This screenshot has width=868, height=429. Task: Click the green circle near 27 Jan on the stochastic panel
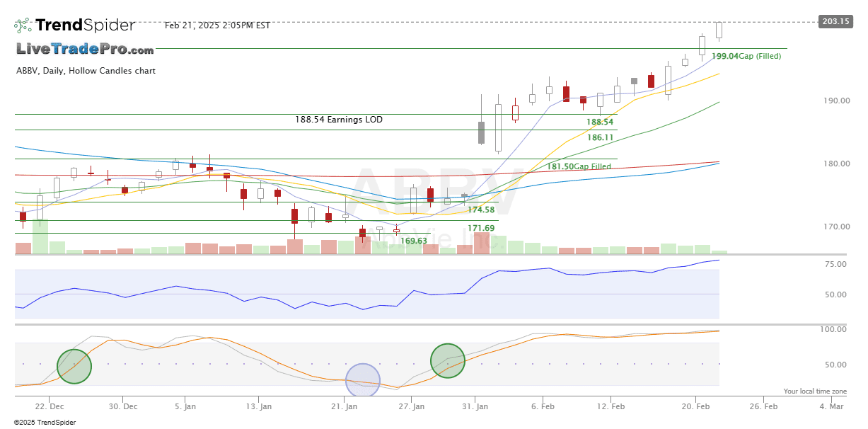coord(447,360)
